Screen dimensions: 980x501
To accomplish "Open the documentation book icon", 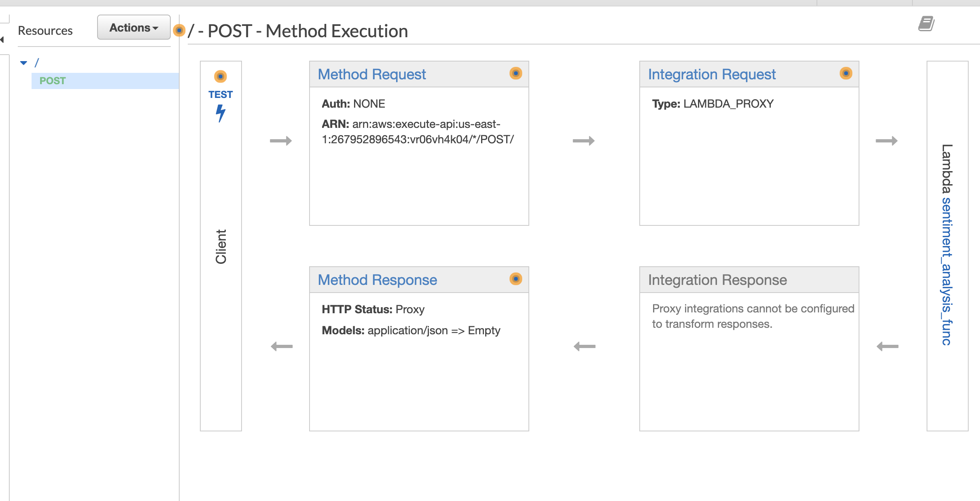I will 926,24.
